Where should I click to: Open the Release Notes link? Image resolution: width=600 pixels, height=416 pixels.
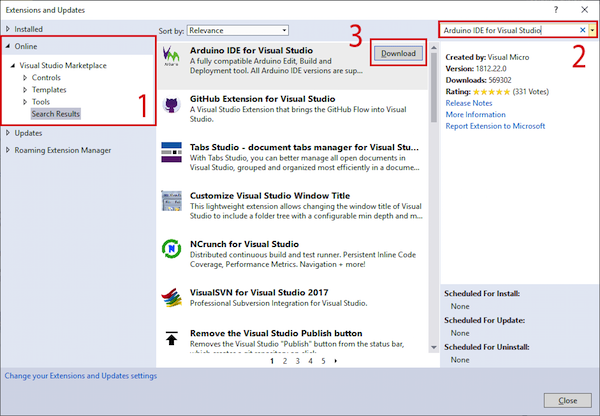(x=469, y=103)
